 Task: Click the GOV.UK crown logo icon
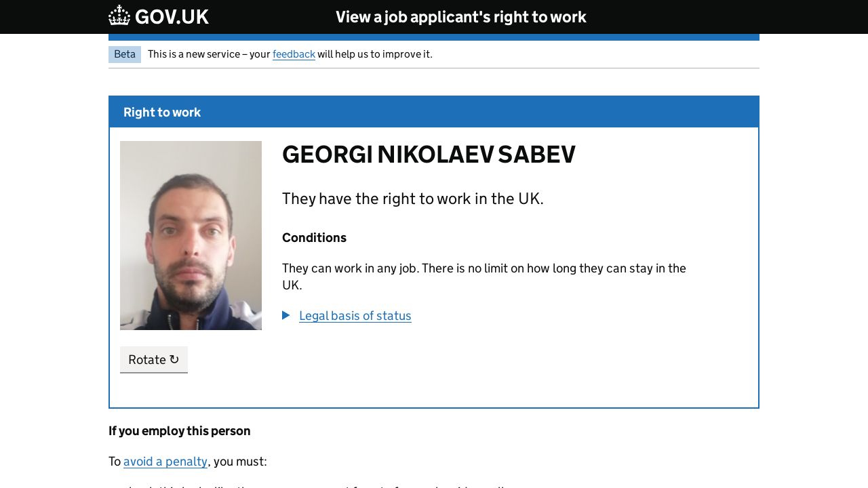click(x=119, y=16)
